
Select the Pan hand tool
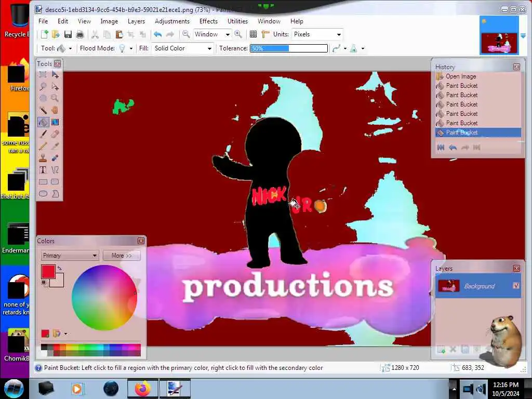coord(55,110)
